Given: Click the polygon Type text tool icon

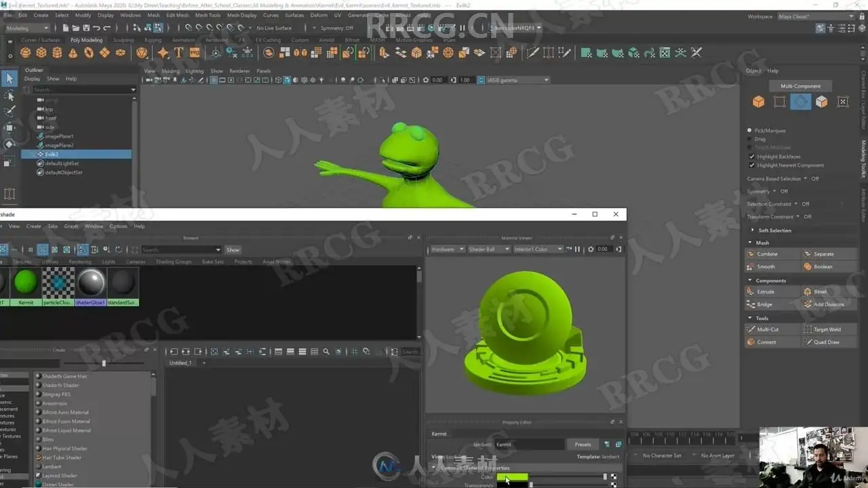Looking at the screenshot, I should click(x=178, y=53).
